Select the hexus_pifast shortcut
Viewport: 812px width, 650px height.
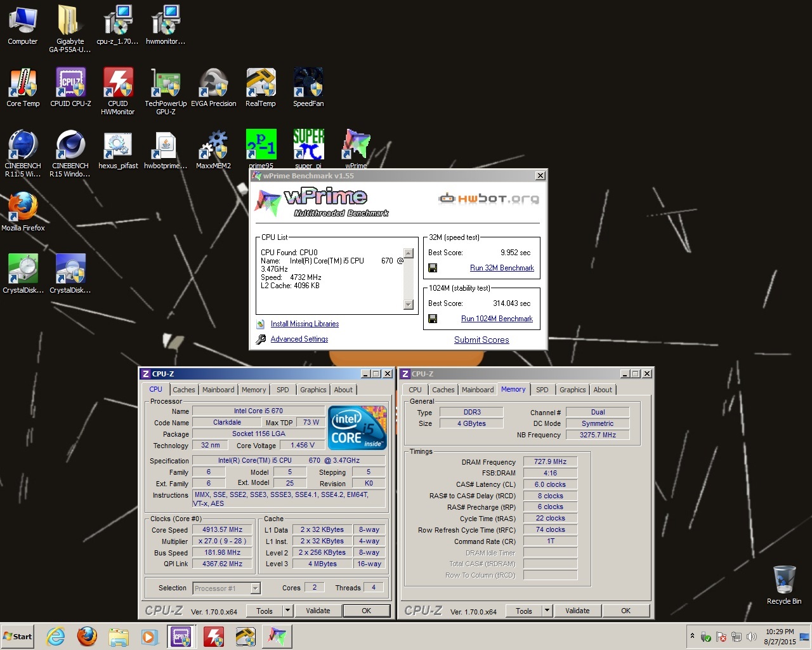coord(118,150)
